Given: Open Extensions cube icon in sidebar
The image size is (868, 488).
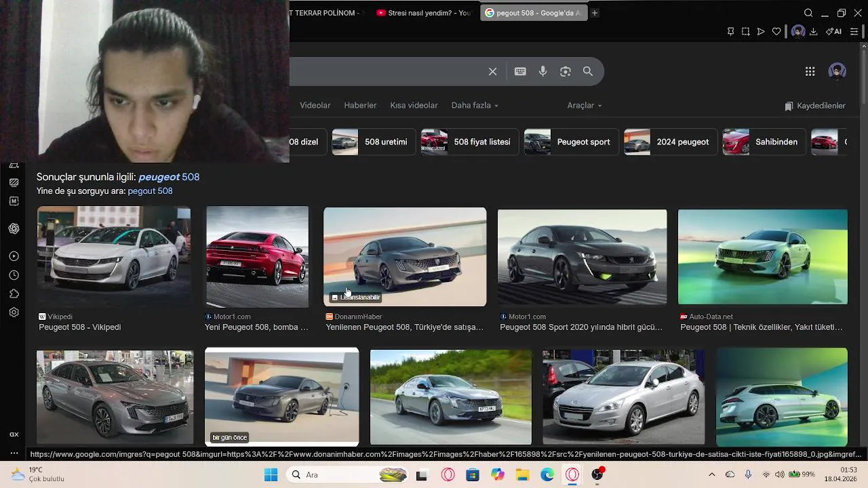Looking at the screenshot, I should (x=14, y=293).
